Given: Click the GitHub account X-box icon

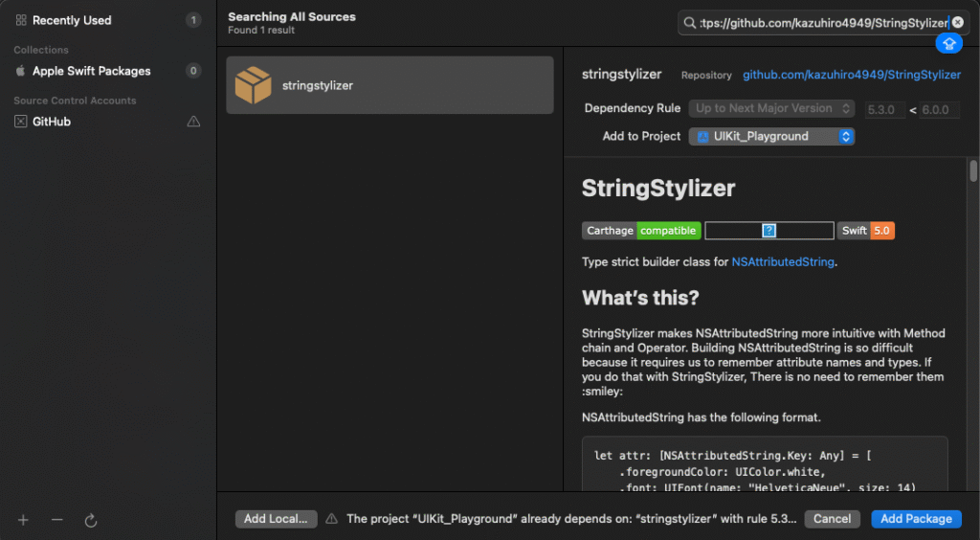Looking at the screenshot, I should pos(21,122).
